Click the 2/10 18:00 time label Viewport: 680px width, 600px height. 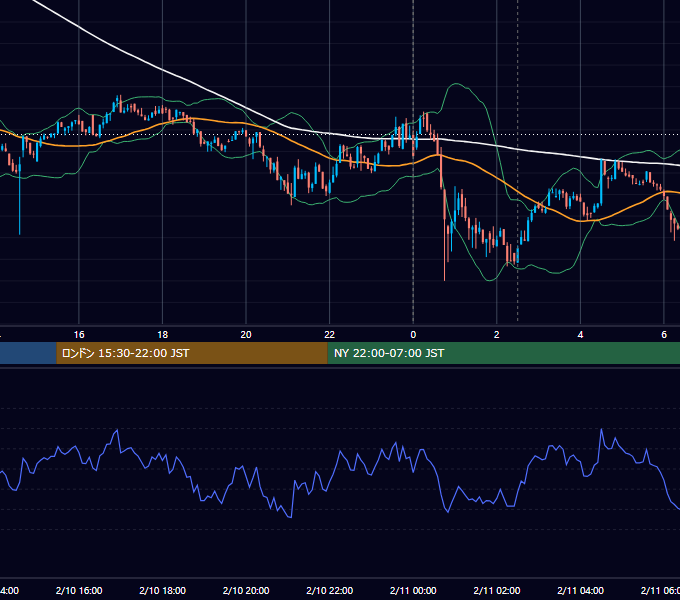163,590
